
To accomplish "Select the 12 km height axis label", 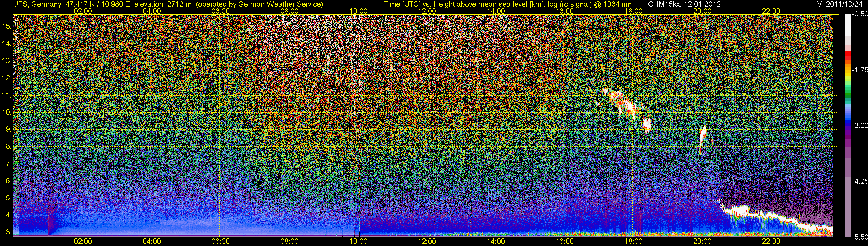I will coord(6,78).
